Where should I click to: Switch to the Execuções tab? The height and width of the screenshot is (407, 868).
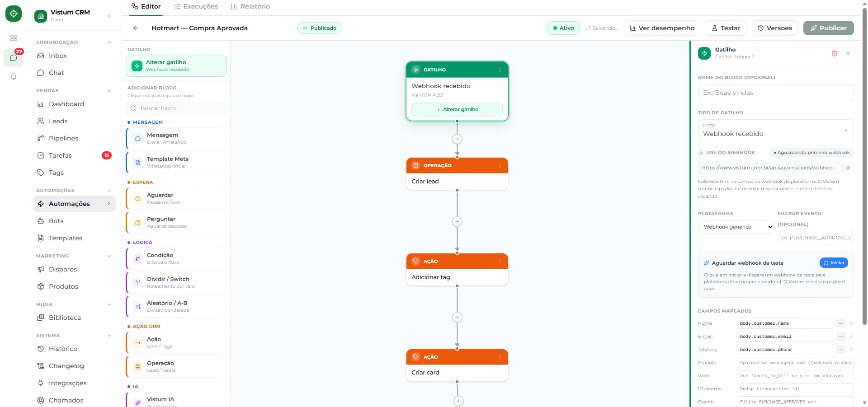196,6
